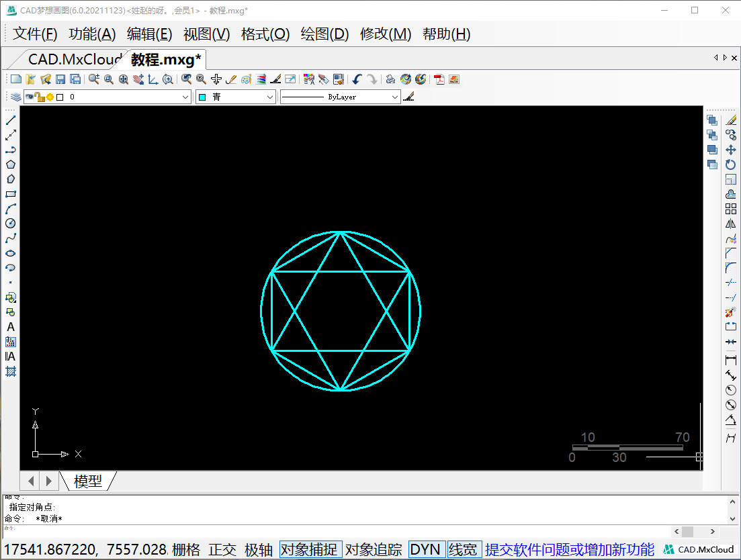Click the Save file icon

point(60,79)
